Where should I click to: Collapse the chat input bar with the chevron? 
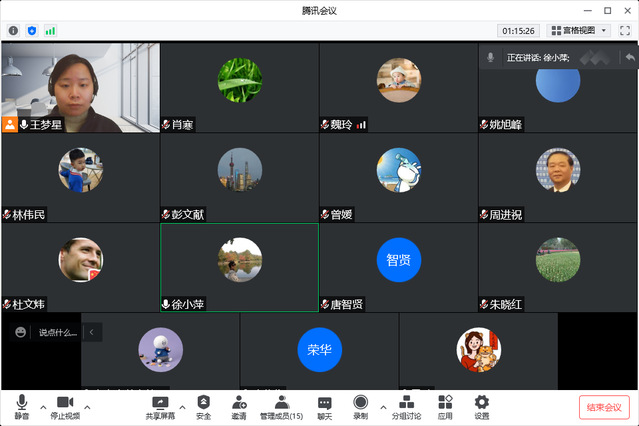tap(92, 332)
